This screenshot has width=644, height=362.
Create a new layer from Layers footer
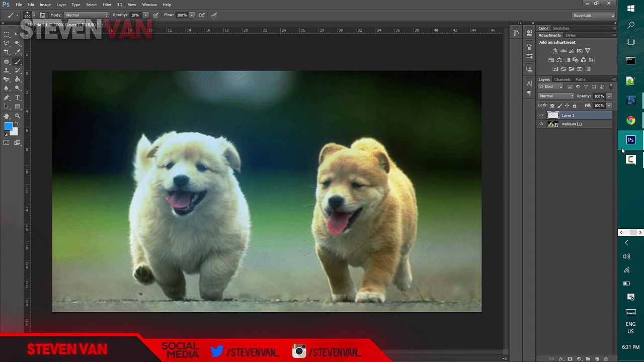(597, 359)
